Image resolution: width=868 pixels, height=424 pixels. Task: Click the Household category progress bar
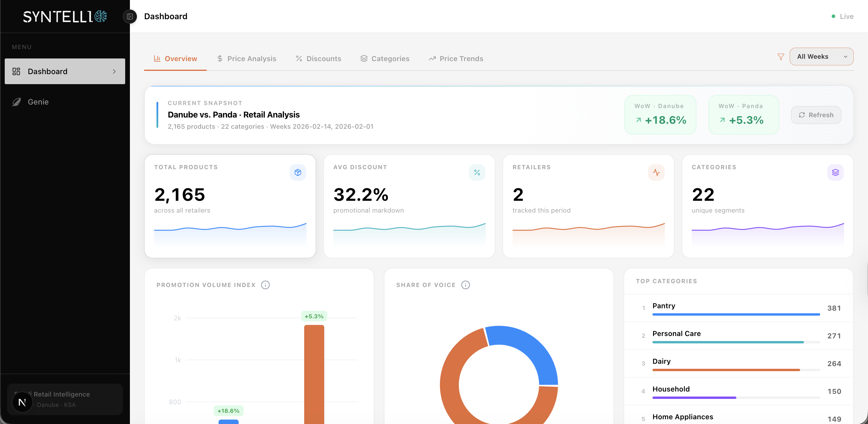(x=736, y=398)
